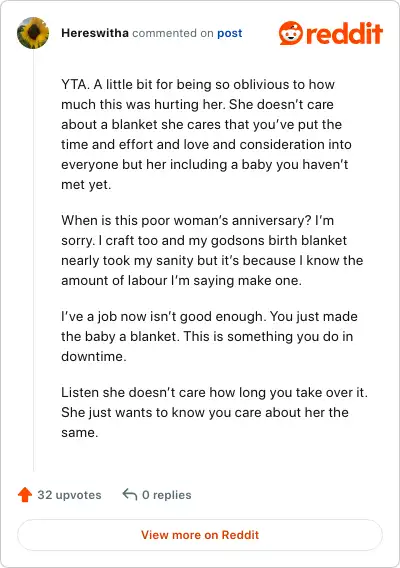Click the "commented on" text in header
400x568 pixels.
(x=173, y=33)
